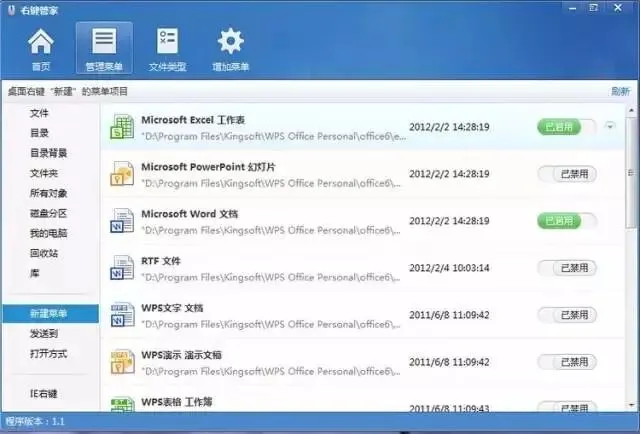Open the 首页 home icon
640x434 pixels.
click(x=41, y=49)
